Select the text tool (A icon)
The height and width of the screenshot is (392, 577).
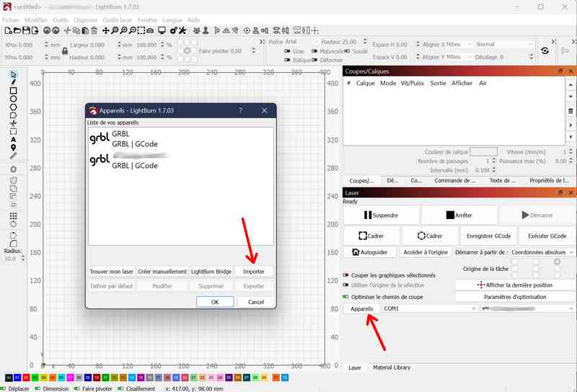13,140
